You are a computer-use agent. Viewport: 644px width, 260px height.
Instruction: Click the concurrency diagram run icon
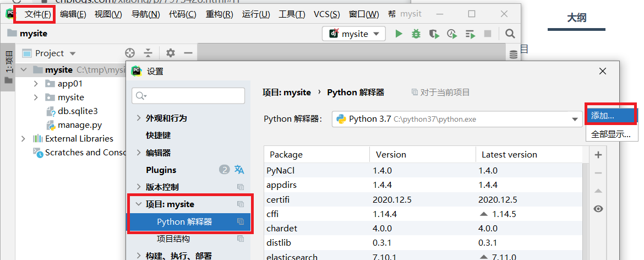click(x=470, y=34)
